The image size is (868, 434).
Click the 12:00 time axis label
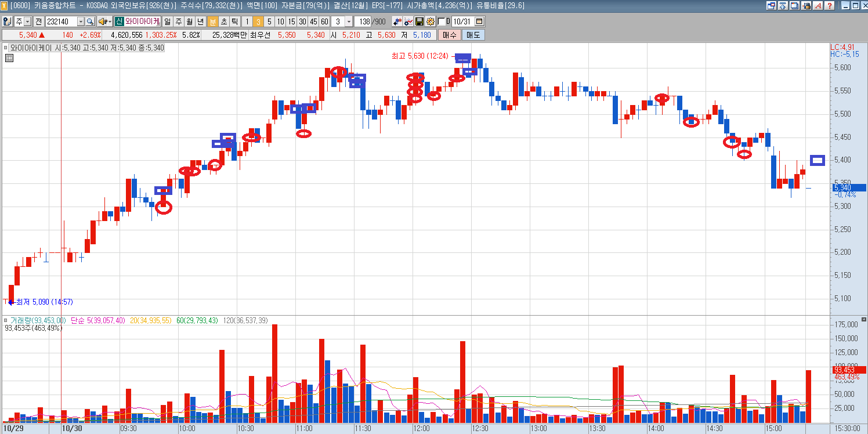point(421,428)
